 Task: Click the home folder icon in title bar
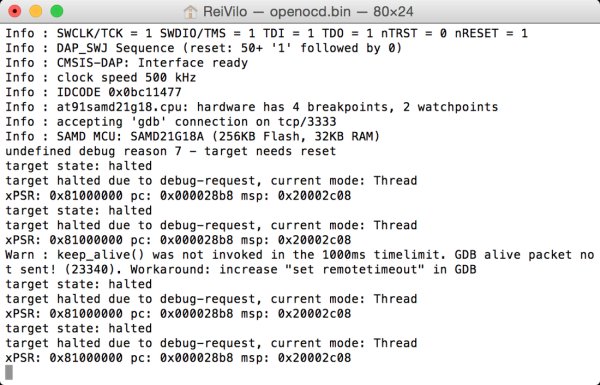(190, 11)
